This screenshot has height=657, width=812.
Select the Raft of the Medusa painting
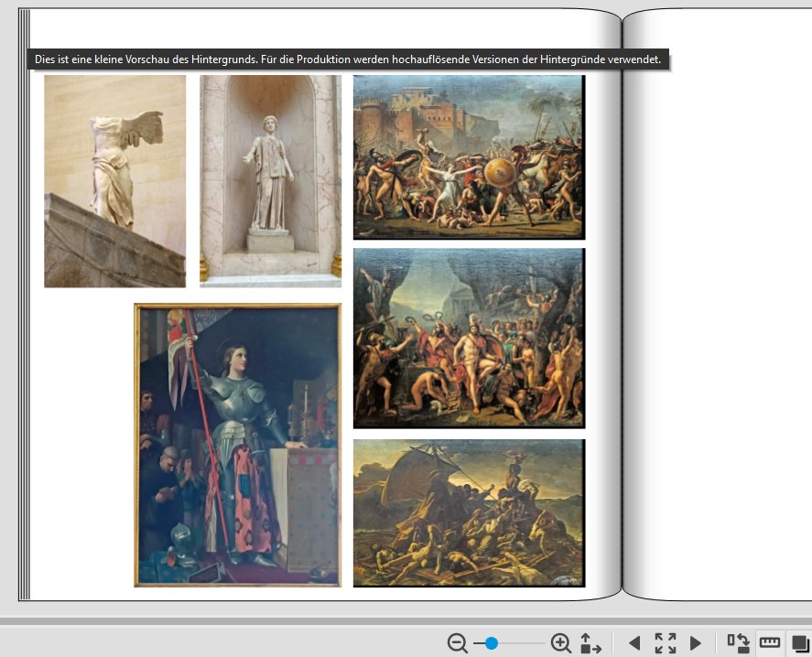[x=468, y=512]
